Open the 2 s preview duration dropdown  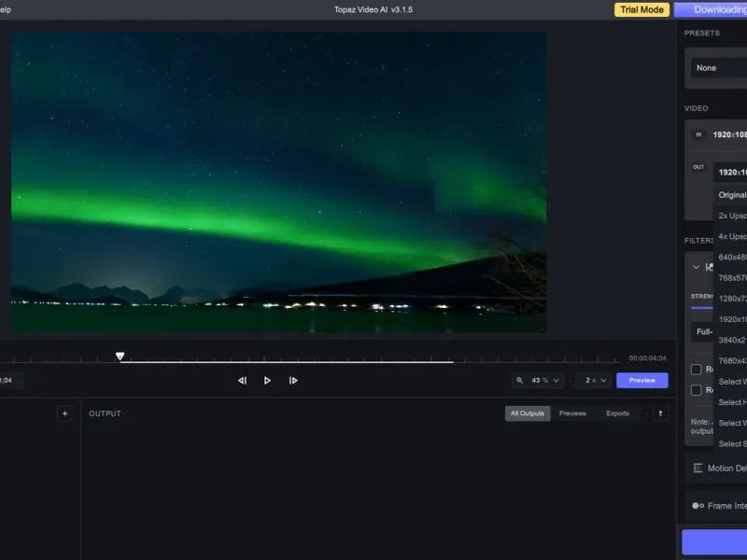pyautogui.click(x=593, y=380)
